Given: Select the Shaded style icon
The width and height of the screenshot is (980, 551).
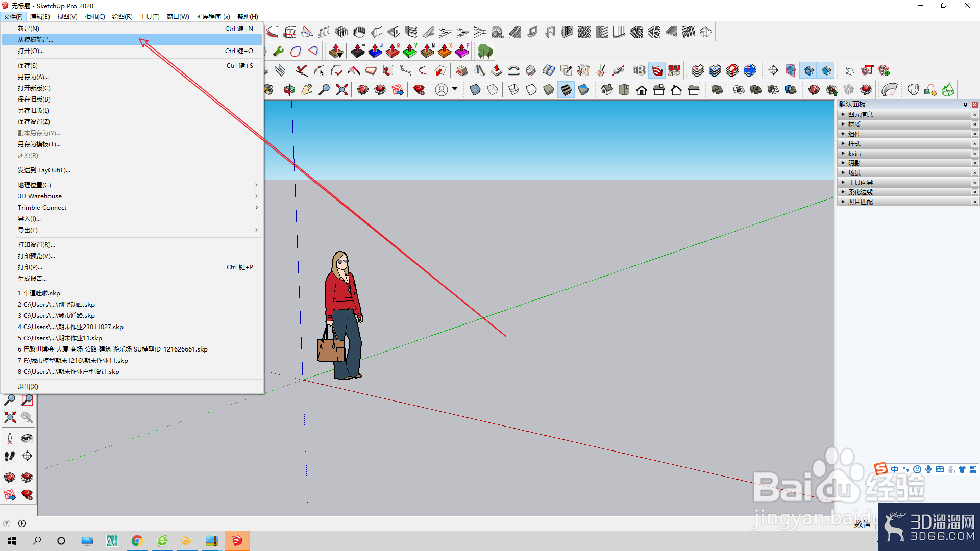Looking at the screenshot, I should tap(549, 90).
